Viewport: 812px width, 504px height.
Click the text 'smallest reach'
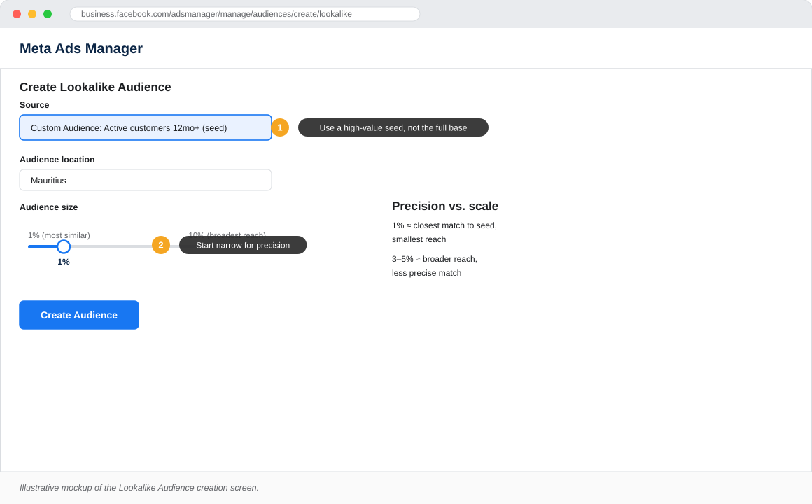point(419,239)
